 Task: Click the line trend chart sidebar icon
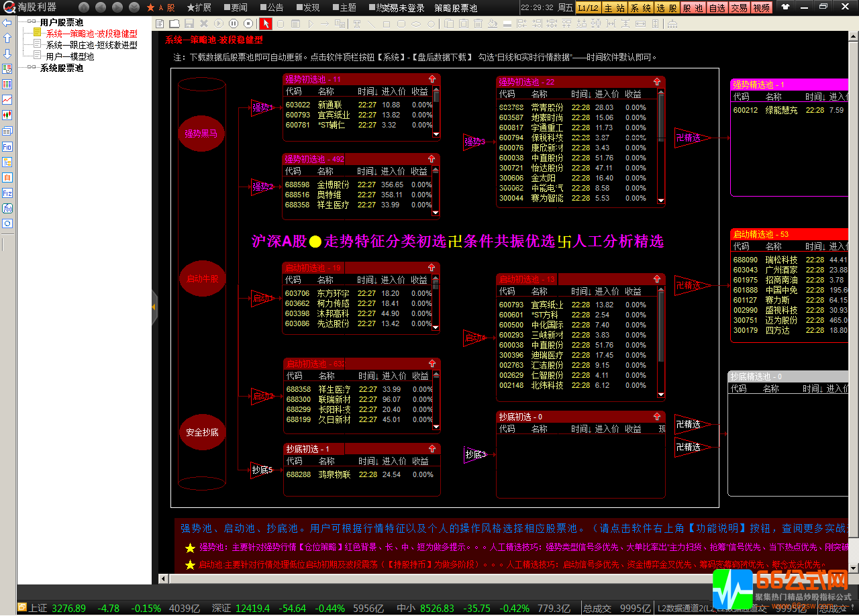[x=7, y=99]
